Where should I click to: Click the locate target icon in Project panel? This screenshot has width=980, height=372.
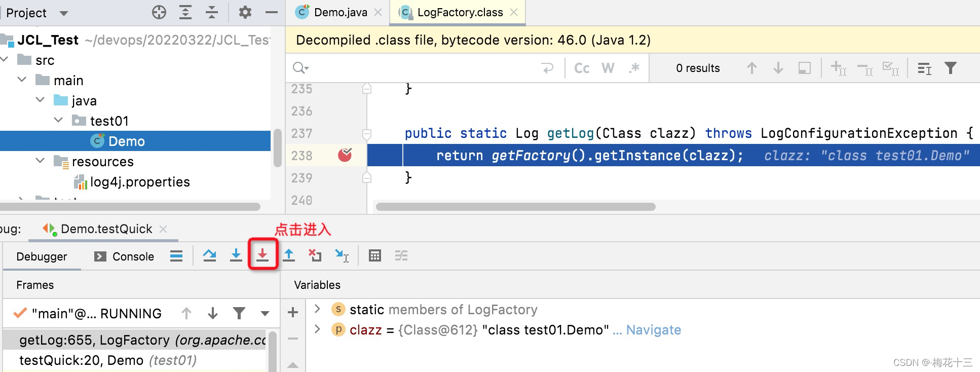pos(159,12)
